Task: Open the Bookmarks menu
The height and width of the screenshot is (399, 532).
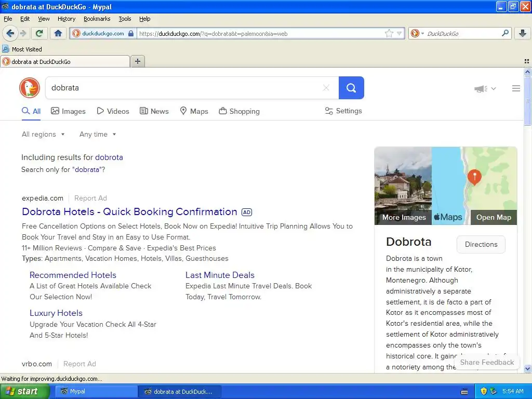Action: click(97, 19)
